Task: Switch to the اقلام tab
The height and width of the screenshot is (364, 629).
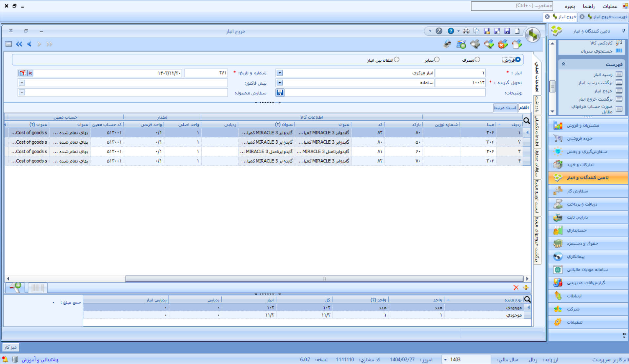Action: (524, 108)
